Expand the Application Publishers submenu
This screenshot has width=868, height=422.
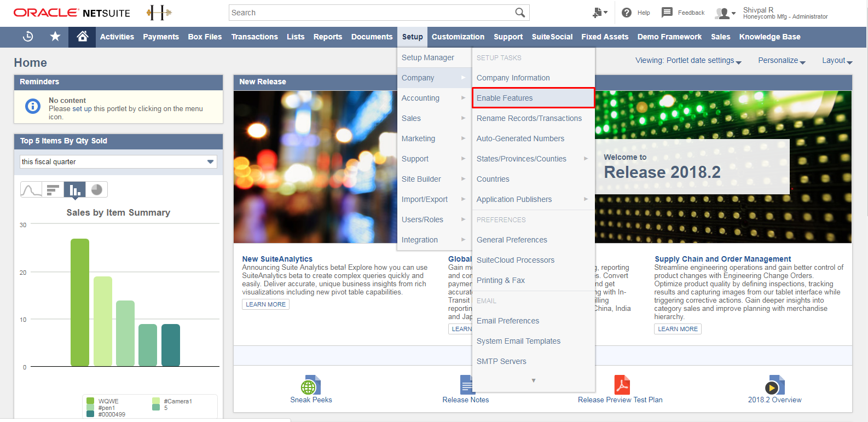tap(533, 199)
